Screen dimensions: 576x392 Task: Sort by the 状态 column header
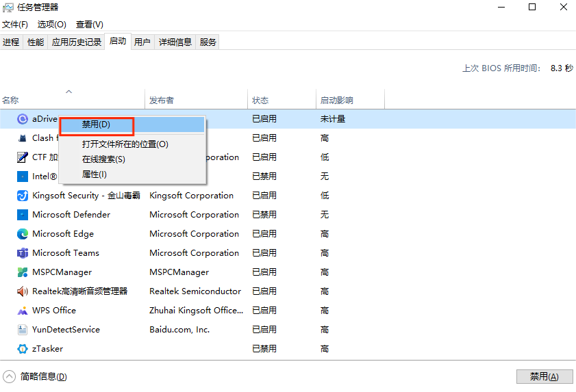[x=282, y=100]
